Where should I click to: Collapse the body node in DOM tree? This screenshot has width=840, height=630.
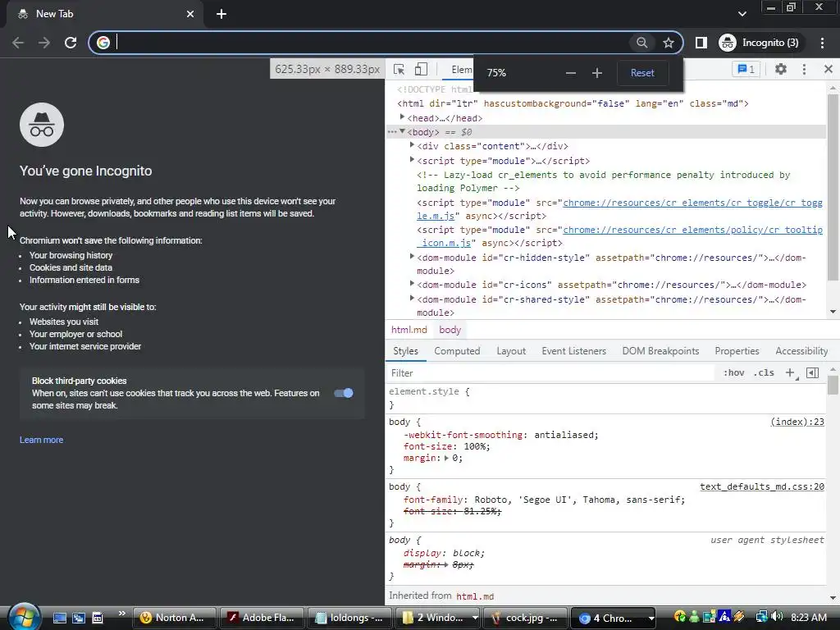click(x=402, y=131)
